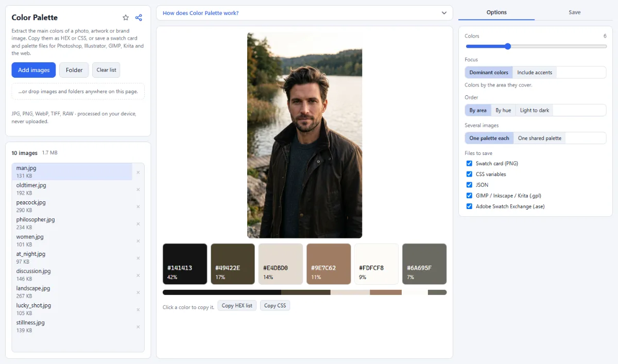Click the Folder button
The height and width of the screenshot is (364, 618).
point(74,70)
